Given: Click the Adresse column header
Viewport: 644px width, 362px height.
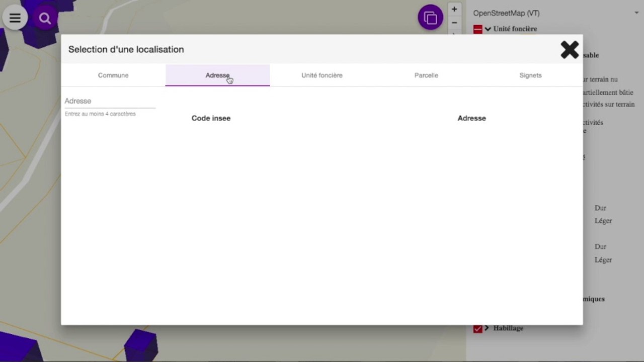Looking at the screenshot, I should [471, 118].
